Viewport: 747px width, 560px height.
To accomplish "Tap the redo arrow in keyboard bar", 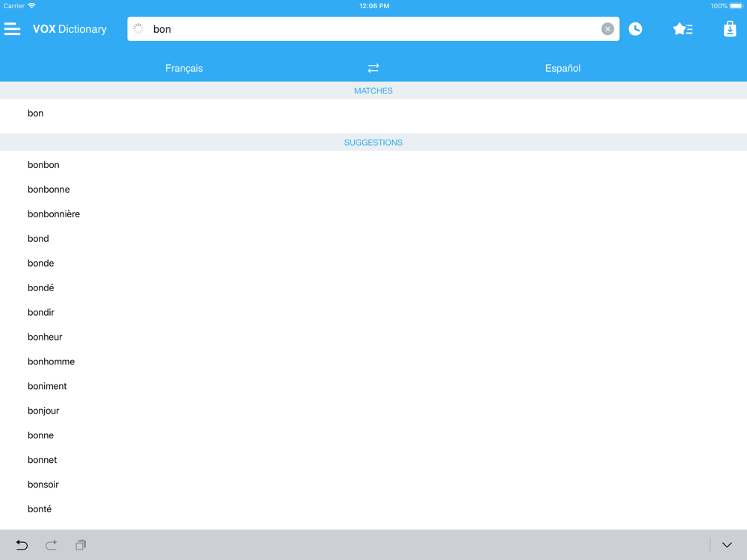I will point(52,545).
